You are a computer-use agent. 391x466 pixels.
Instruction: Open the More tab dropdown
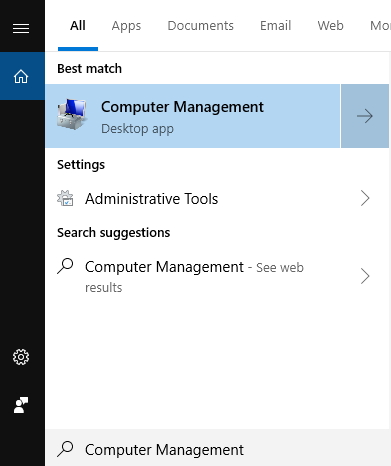click(380, 26)
